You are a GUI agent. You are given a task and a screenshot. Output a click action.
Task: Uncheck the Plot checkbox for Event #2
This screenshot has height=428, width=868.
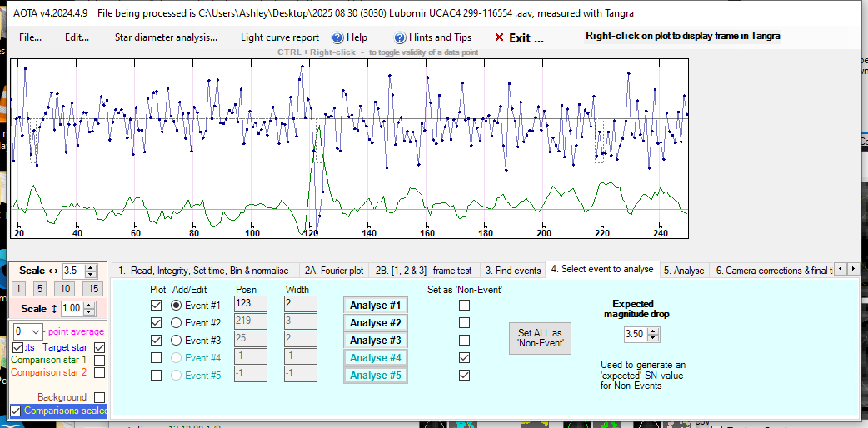pos(156,323)
